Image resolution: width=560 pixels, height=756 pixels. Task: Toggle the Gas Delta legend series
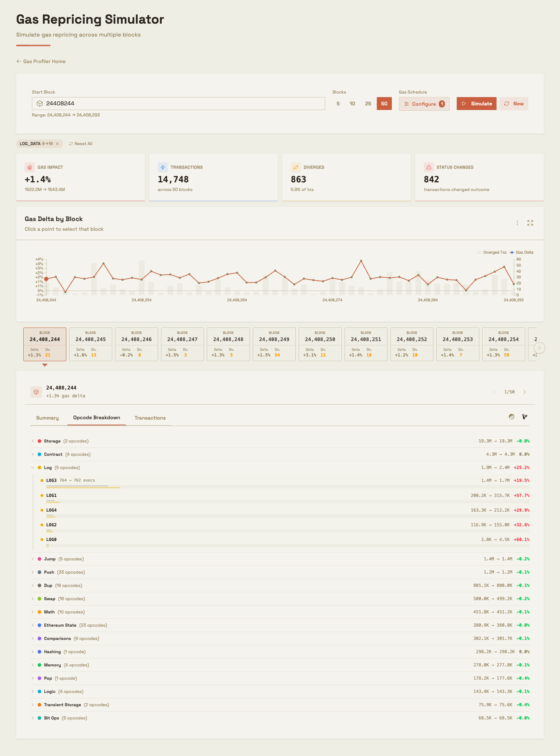click(x=522, y=252)
